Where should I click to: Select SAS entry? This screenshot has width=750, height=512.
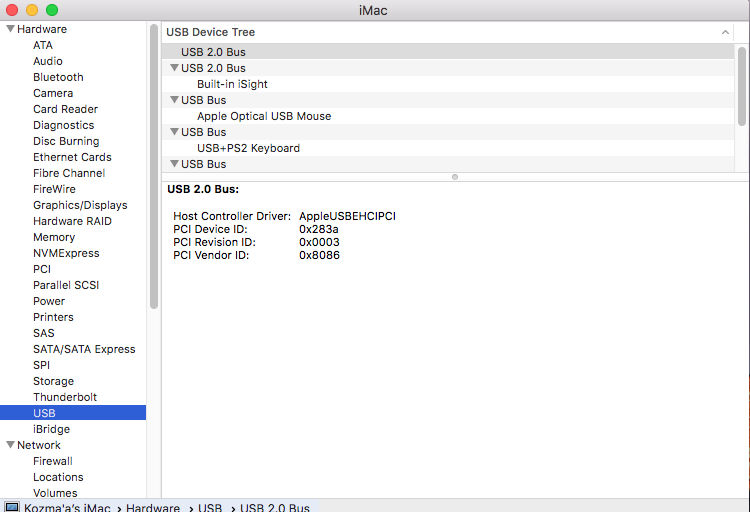44,334
